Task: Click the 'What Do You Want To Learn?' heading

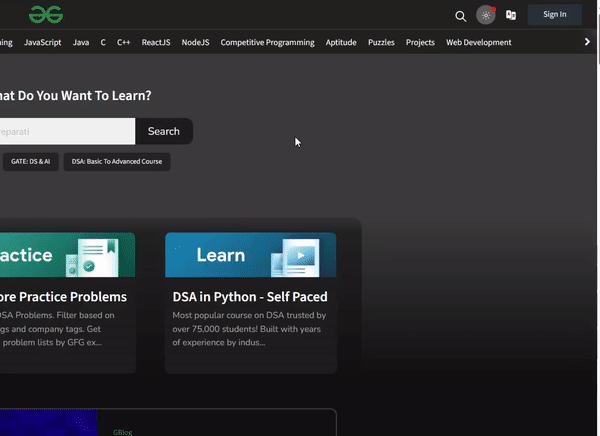Action: point(75,95)
